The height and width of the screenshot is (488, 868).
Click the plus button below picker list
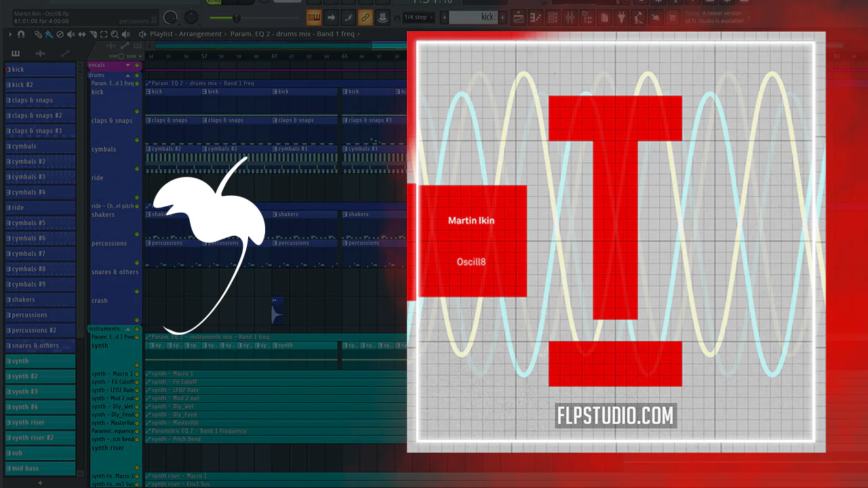pyautogui.click(x=40, y=483)
